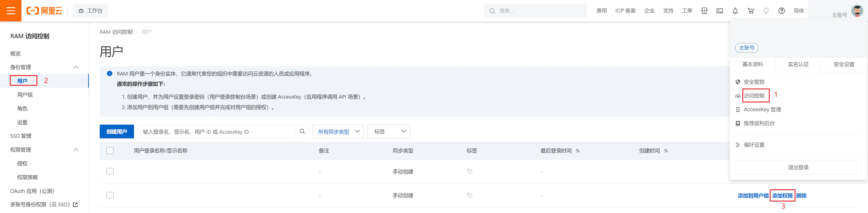
Task: Click the search magnifier icon in user filter
Action: [302, 131]
